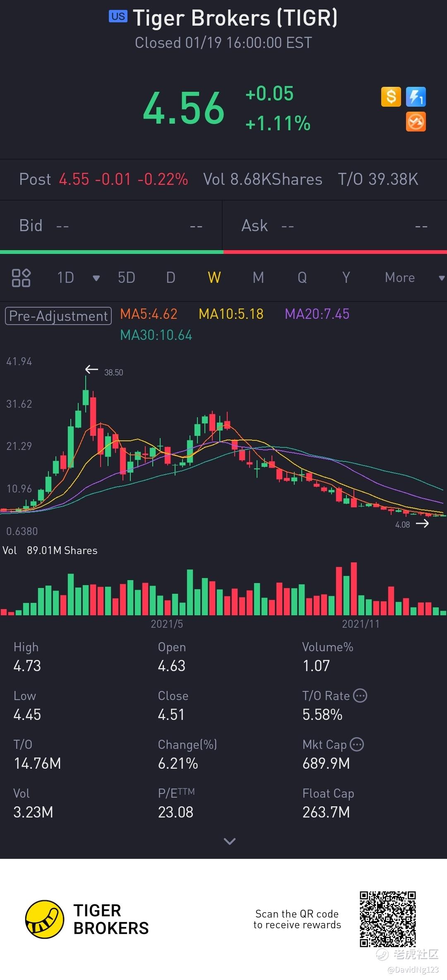
Task: Tap the MA30:10.64 indicator label
Action: [x=156, y=335]
